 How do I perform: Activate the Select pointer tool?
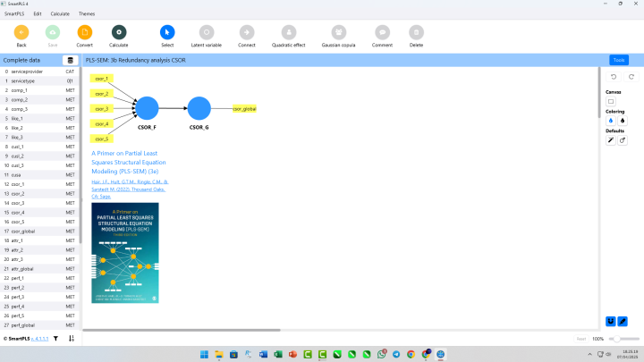click(167, 32)
